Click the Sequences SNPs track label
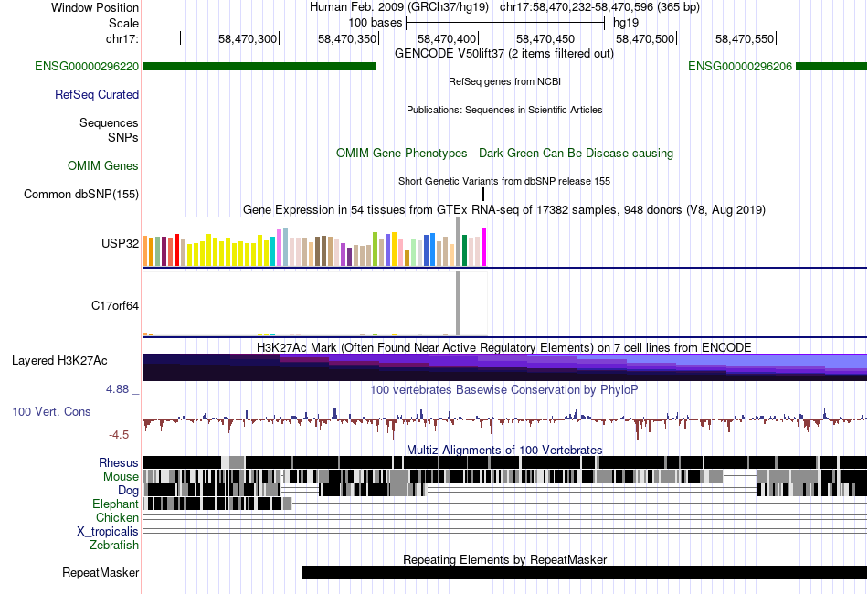The height and width of the screenshot is (594, 868). click(109, 130)
